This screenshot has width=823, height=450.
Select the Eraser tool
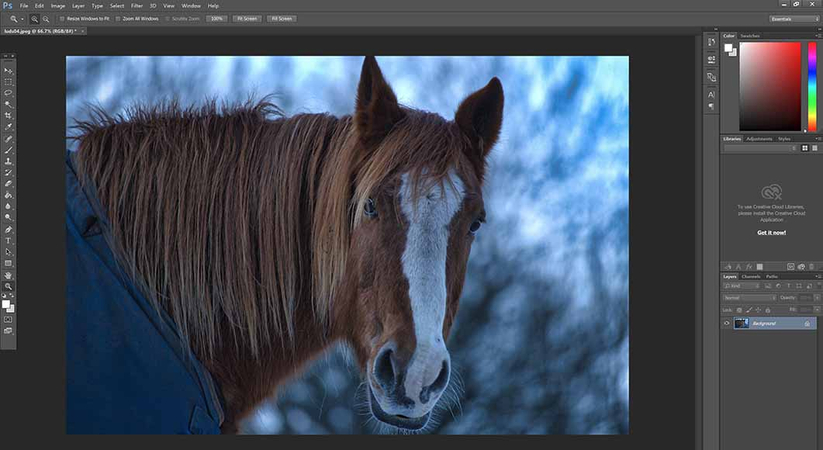click(x=8, y=184)
